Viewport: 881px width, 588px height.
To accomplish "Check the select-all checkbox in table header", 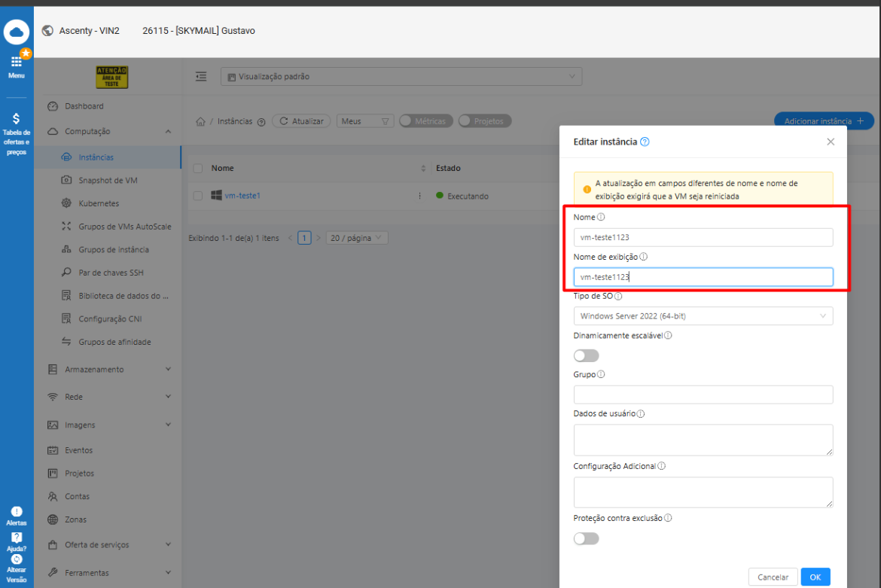I will click(198, 169).
